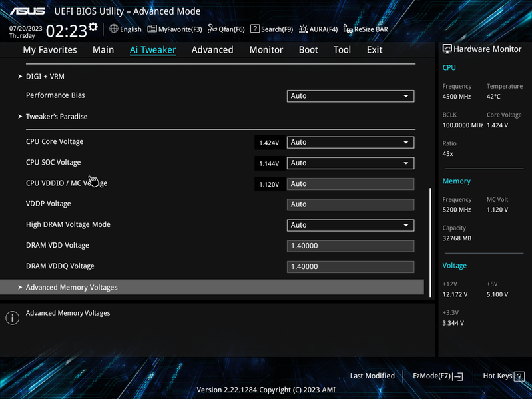Click the 3.344 V reading
The height and width of the screenshot is (399, 532).
453,323
